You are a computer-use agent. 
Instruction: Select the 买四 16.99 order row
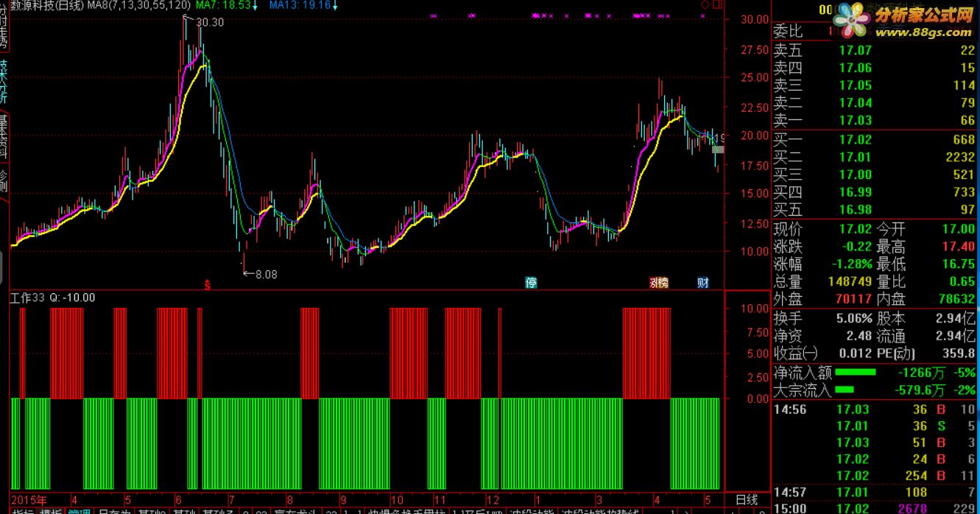click(875, 192)
